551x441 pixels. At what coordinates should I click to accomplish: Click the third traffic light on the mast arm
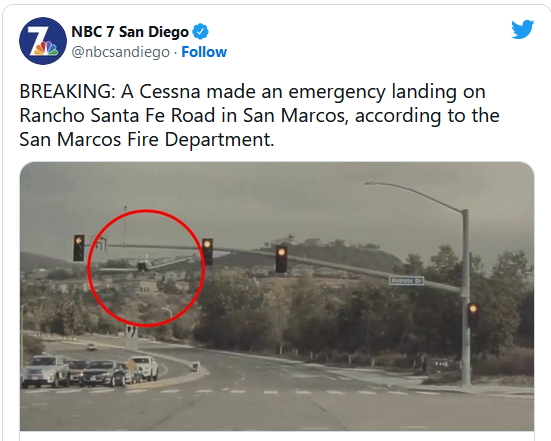click(x=281, y=259)
